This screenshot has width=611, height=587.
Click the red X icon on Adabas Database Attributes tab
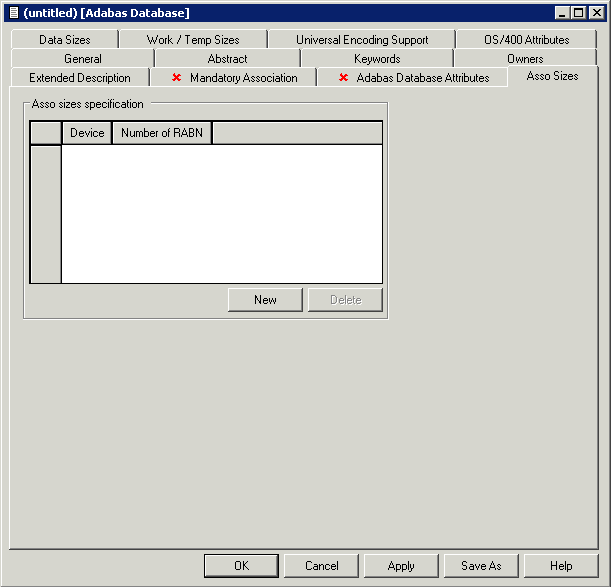[344, 78]
